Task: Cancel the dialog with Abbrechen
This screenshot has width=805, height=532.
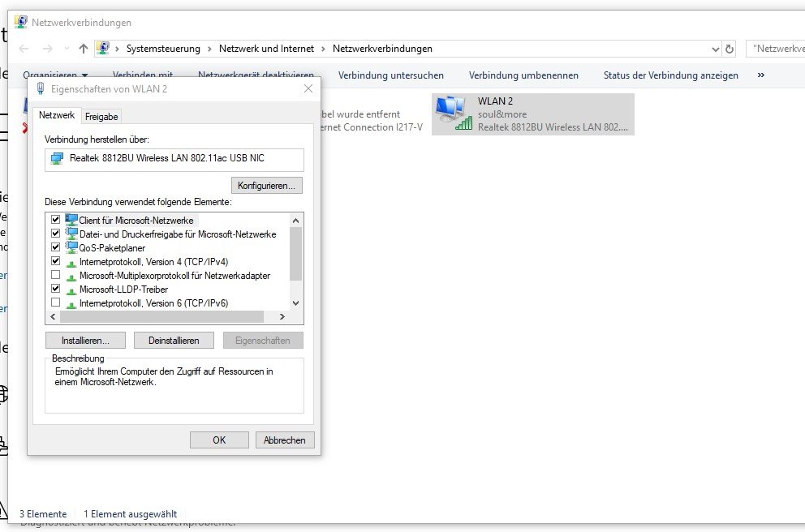Action: click(x=284, y=440)
